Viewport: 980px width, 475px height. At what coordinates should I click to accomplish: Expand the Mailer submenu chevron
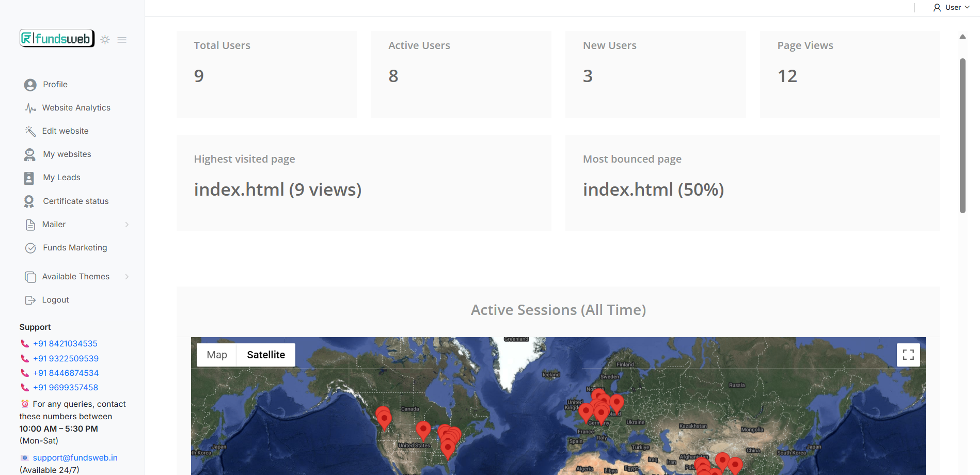point(127,225)
